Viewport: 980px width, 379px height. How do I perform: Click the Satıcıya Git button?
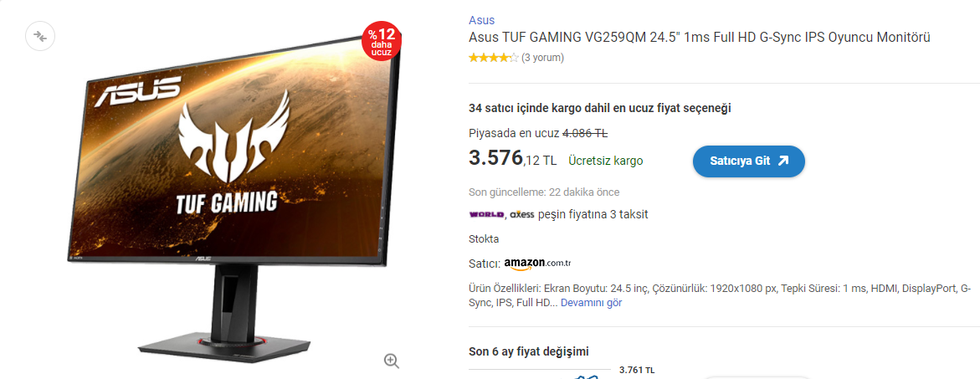(x=749, y=161)
